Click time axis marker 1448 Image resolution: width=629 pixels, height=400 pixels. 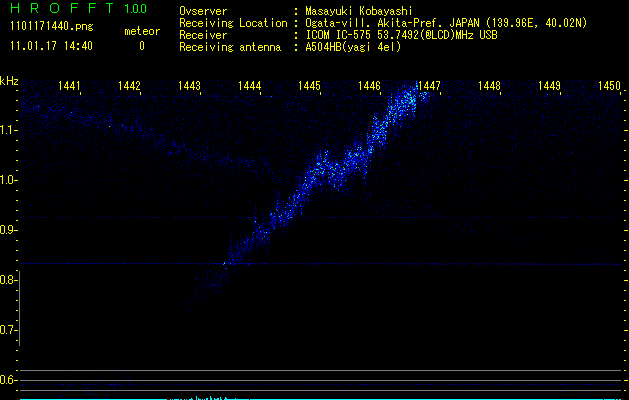(x=489, y=85)
